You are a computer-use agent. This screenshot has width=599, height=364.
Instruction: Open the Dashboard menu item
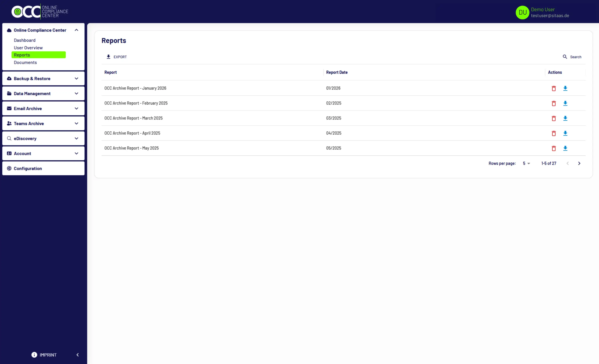point(25,40)
